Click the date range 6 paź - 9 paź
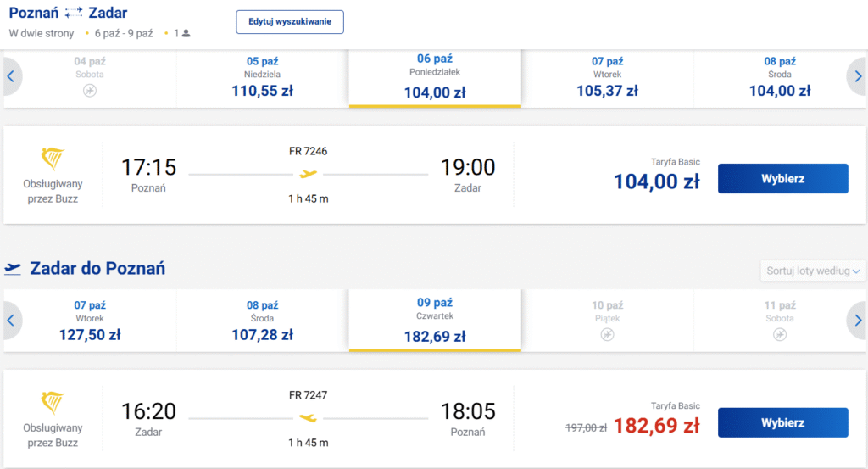The width and height of the screenshot is (868, 469). (124, 33)
